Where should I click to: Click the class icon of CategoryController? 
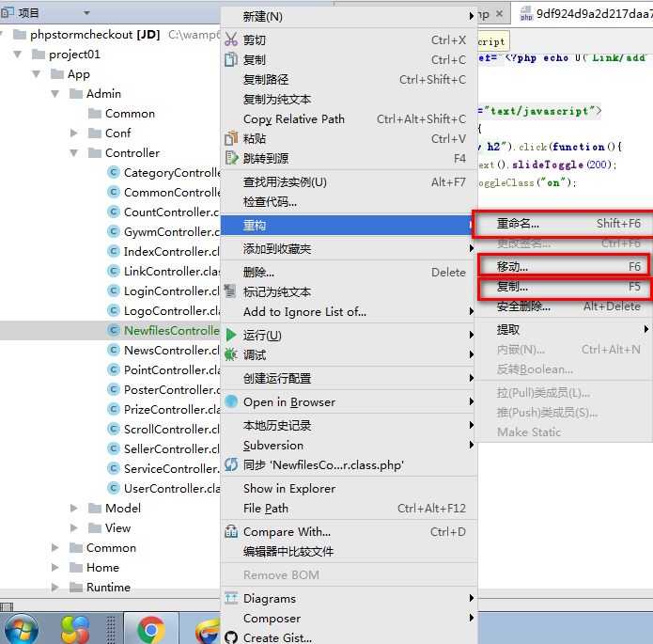click(x=114, y=172)
